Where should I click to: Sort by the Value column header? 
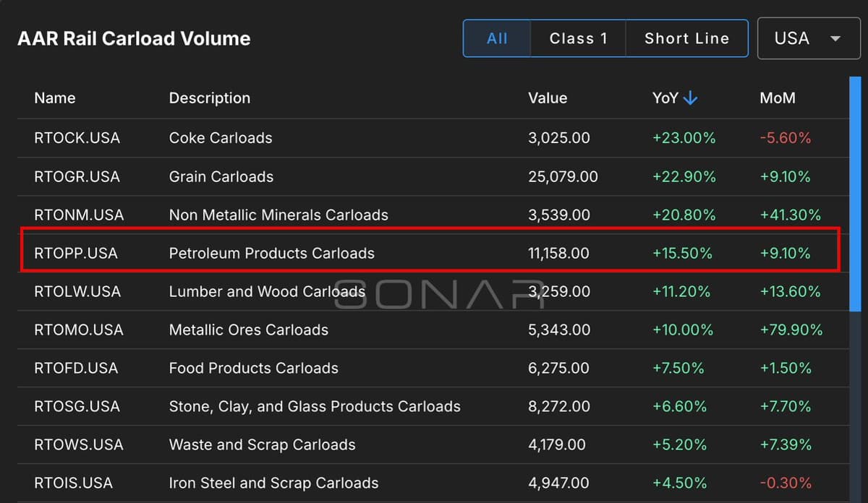(548, 98)
